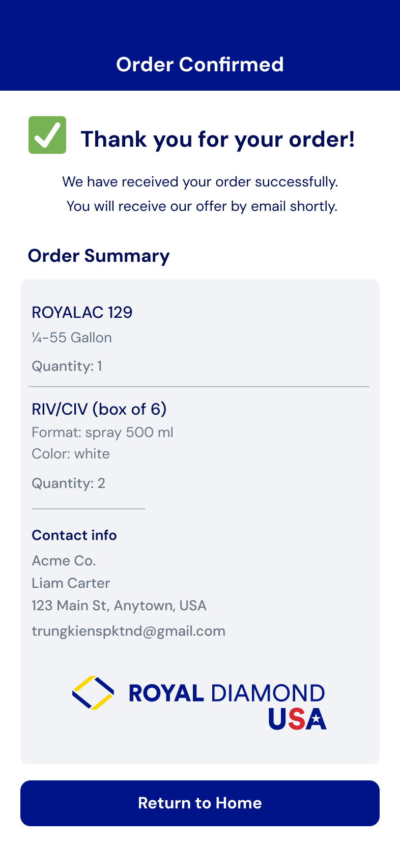Click the email trungkienspktnd@gmail.com
This screenshot has height=868, width=400.
point(128,631)
